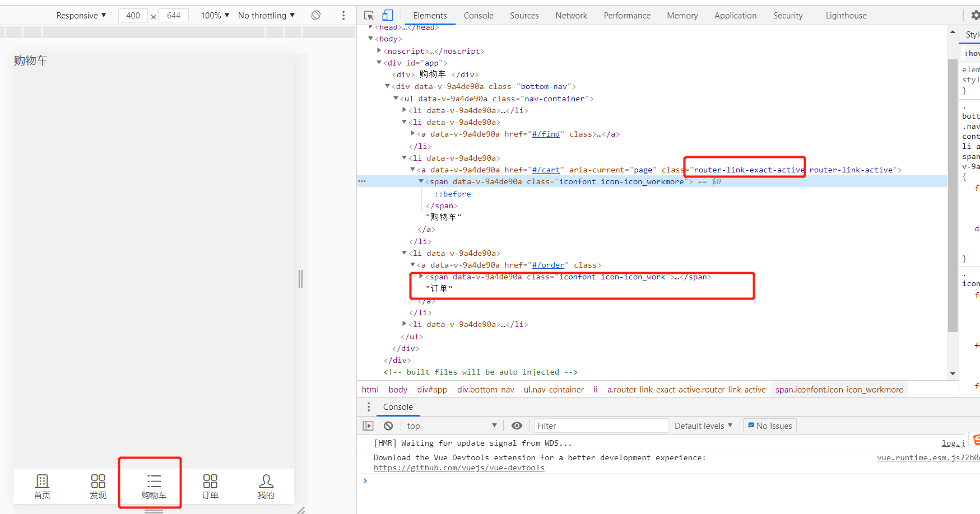Open the vue.runtime.esm.js source link

(928, 457)
